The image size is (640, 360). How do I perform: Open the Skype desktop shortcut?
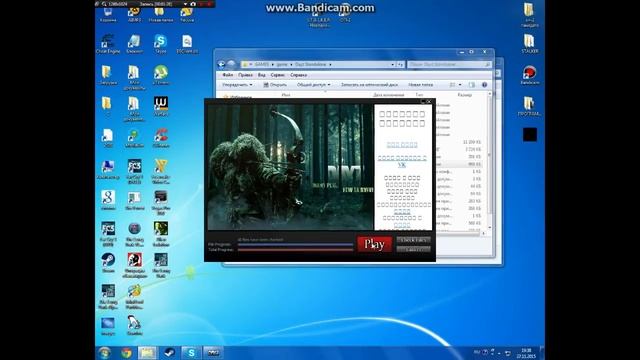coord(160,44)
